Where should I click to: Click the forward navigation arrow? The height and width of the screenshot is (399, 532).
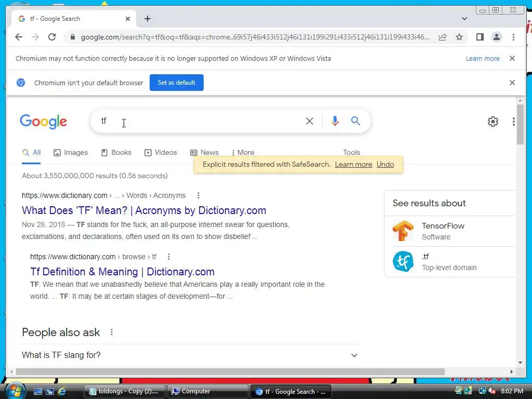(x=35, y=37)
